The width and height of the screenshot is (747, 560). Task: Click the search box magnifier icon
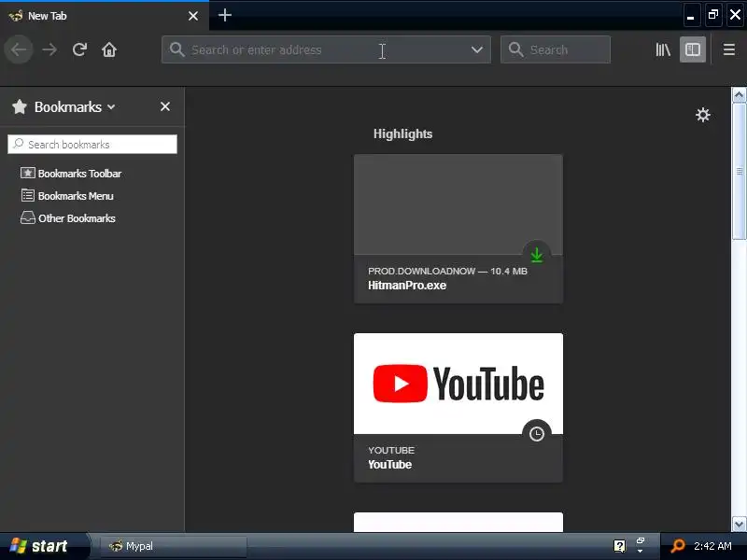click(516, 49)
